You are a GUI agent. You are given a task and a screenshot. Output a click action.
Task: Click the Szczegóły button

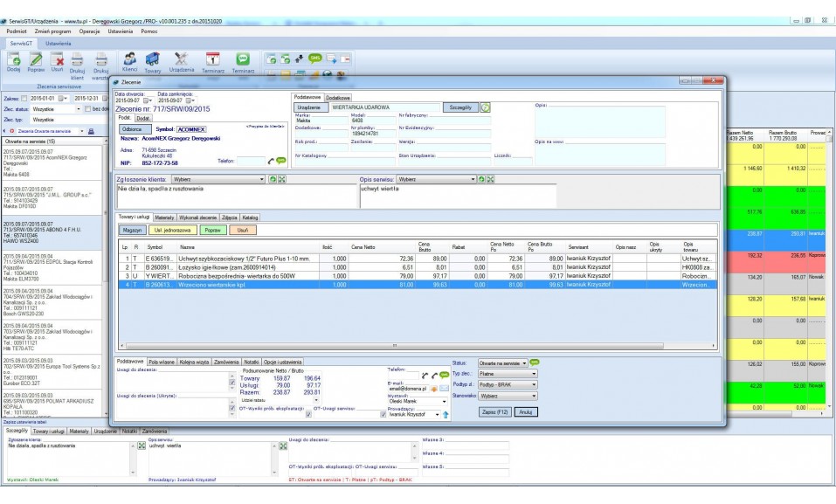tap(460, 107)
